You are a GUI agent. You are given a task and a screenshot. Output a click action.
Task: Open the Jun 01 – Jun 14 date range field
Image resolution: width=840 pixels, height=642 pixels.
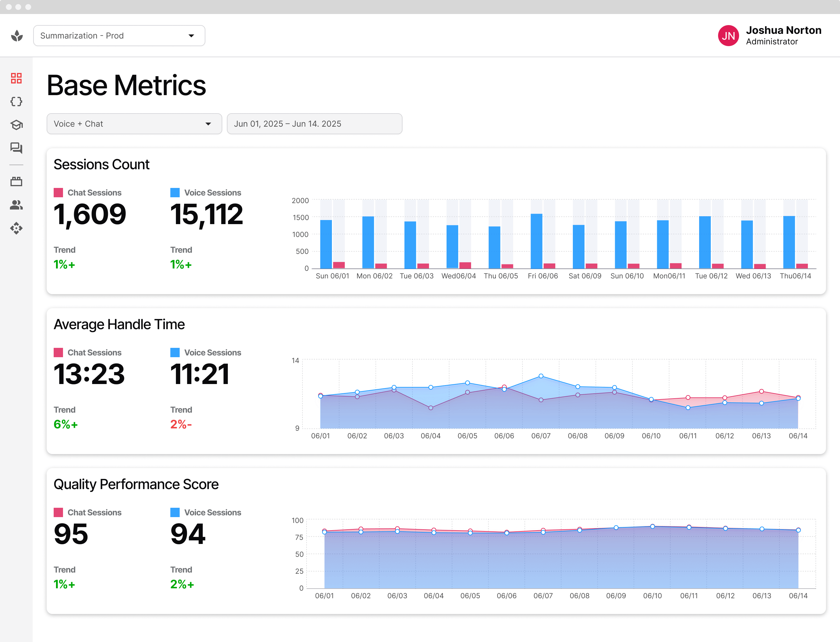pyautogui.click(x=314, y=124)
